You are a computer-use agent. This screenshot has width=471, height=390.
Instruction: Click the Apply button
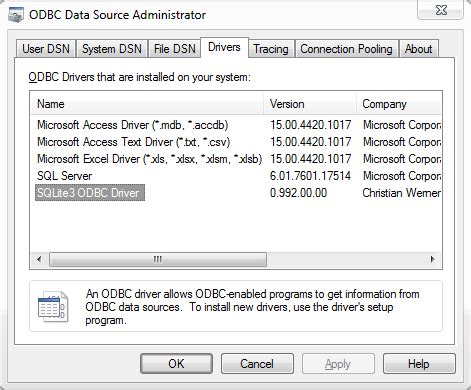tap(338, 363)
